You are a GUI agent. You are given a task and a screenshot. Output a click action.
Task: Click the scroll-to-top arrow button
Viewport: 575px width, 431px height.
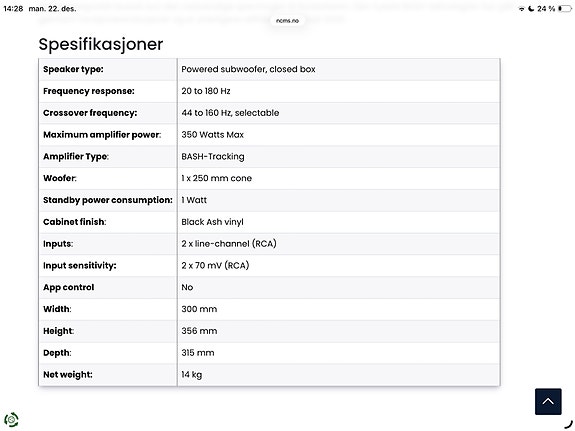[548, 401]
